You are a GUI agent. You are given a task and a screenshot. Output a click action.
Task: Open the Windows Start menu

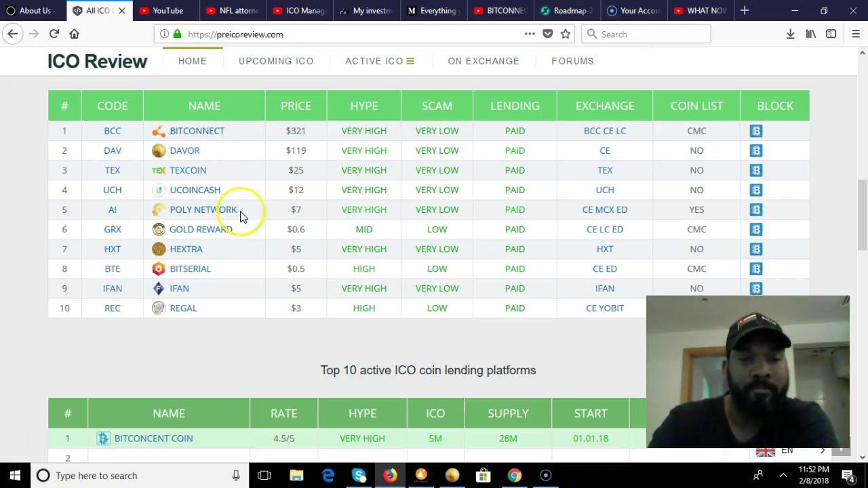(x=15, y=476)
